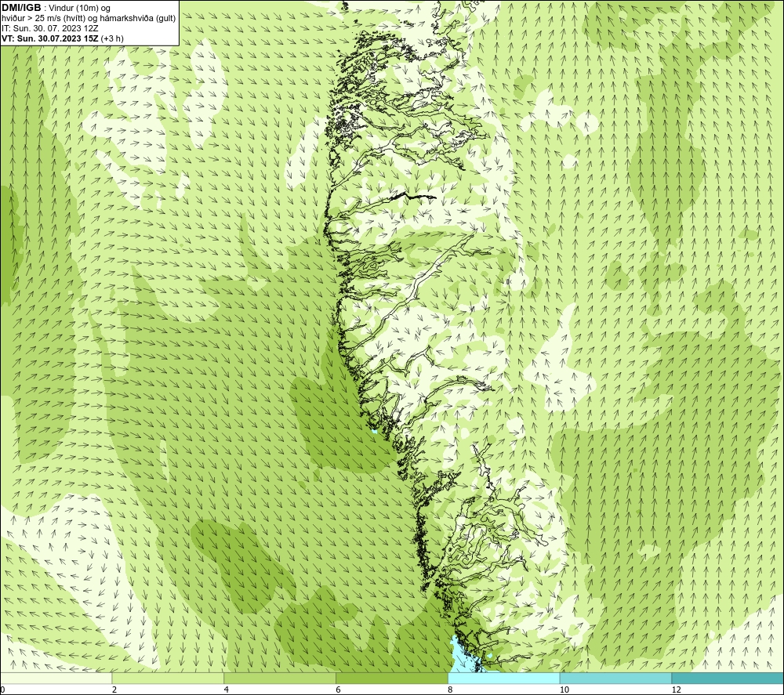Click the 8–10 m/s light cyan bar segment
The height and width of the screenshot is (695, 784).
pos(504,678)
